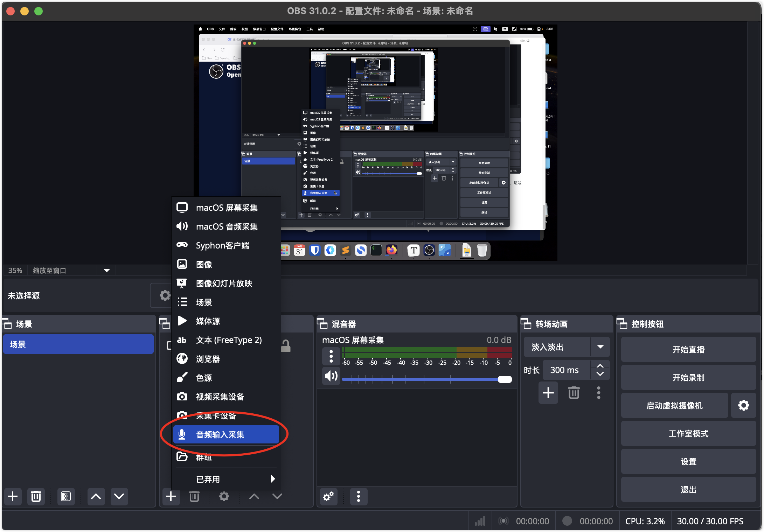Undock the 混音器 panel with its dock icon
This screenshot has width=764, height=532.
click(x=322, y=324)
